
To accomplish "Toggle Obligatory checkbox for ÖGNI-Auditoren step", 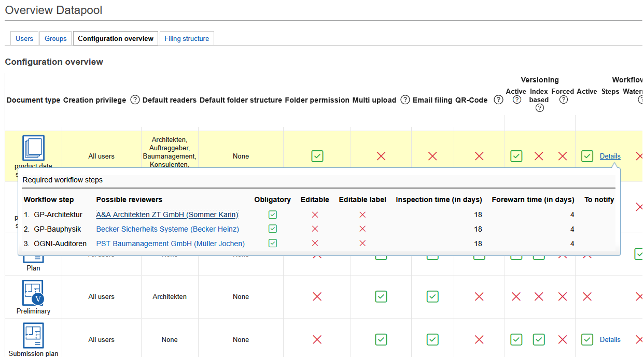I will (273, 244).
